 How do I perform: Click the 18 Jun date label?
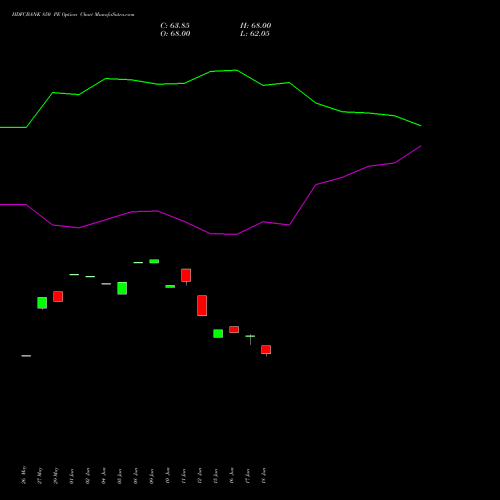pos(264,476)
